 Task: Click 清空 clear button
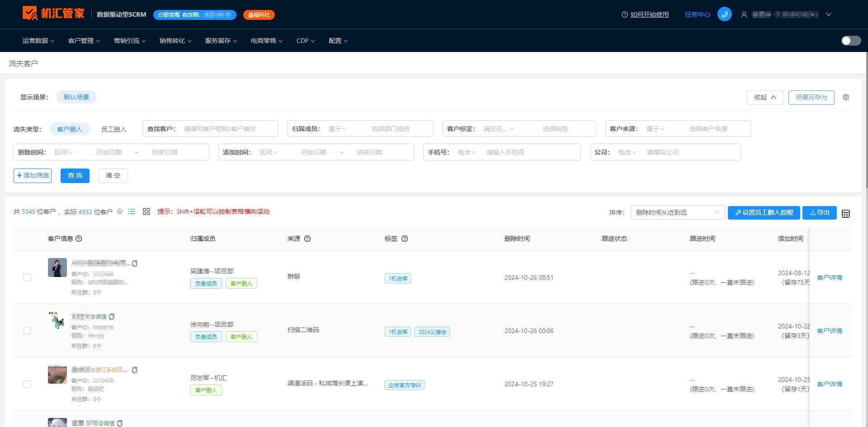tap(113, 175)
